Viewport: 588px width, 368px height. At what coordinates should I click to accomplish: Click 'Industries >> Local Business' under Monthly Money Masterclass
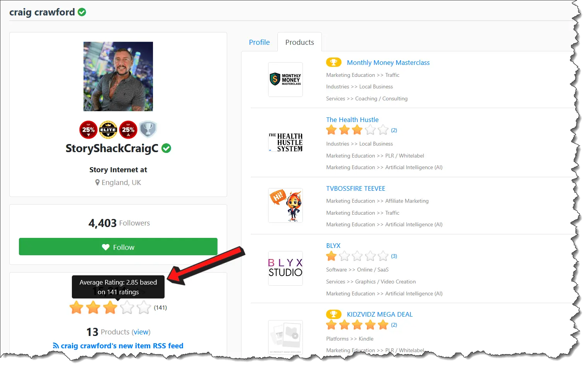coord(359,86)
